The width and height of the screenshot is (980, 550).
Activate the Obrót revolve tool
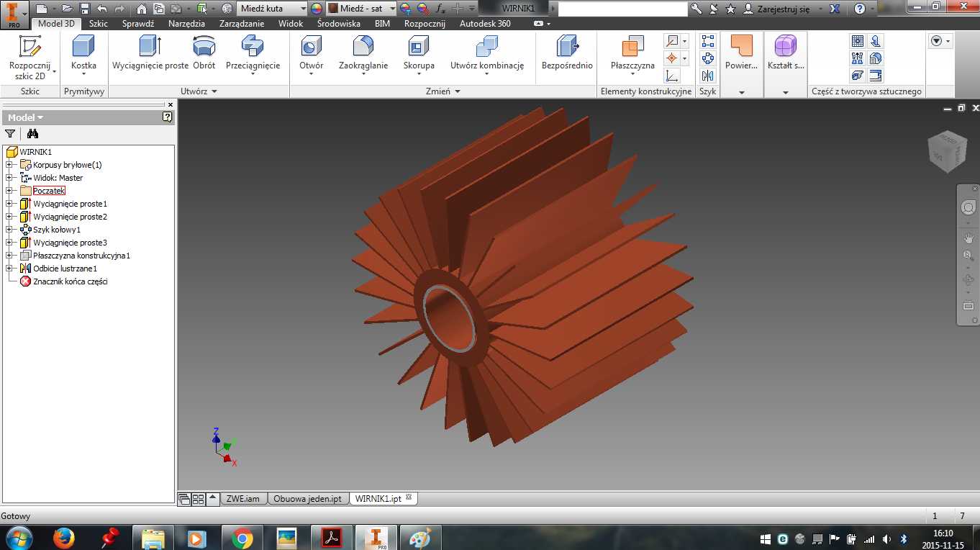pyautogui.click(x=204, y=54)
